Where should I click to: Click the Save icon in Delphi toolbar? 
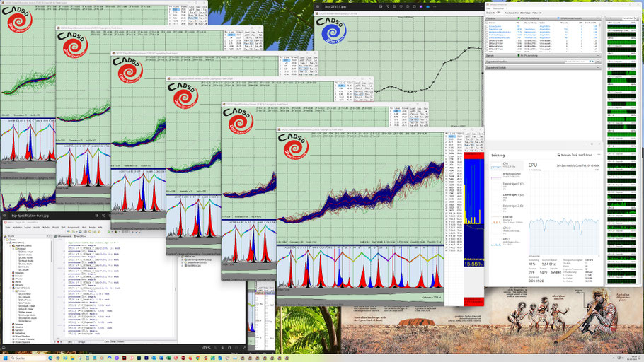(80, 232)
